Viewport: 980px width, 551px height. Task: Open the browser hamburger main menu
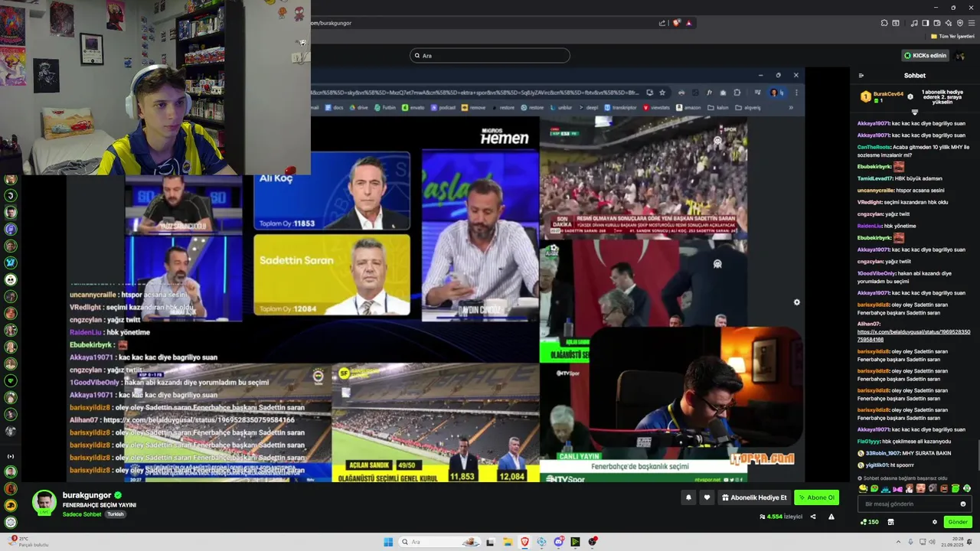pyautogui.click(x=972, y=23)
